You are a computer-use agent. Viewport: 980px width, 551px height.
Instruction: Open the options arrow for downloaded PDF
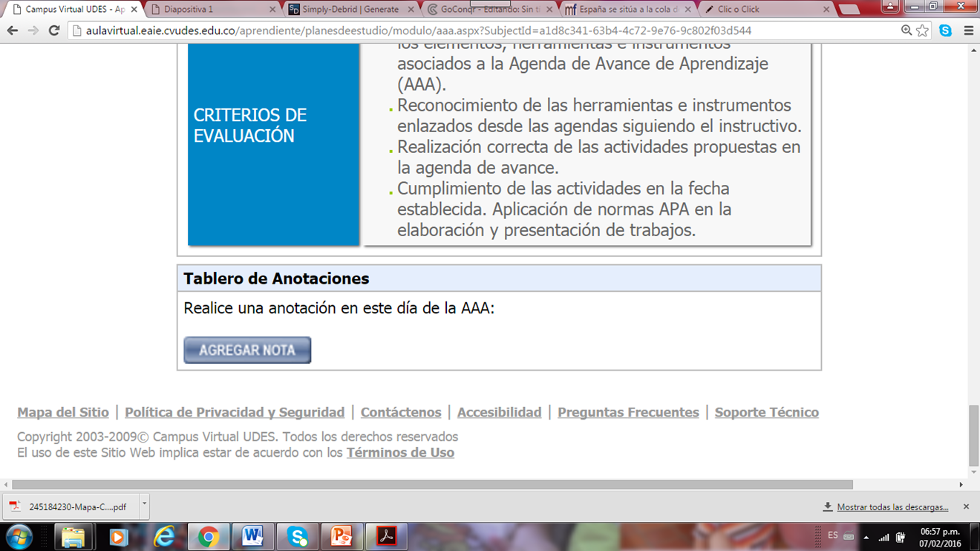coord(144,506)
